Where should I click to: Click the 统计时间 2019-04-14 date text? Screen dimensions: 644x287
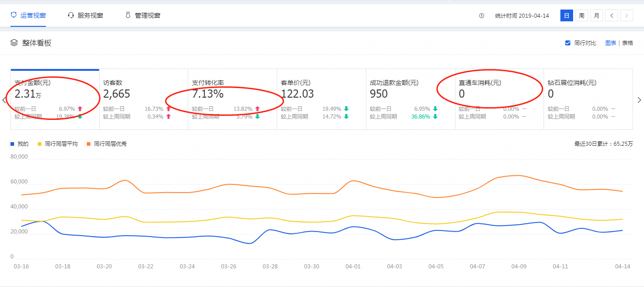pos(522,15)
